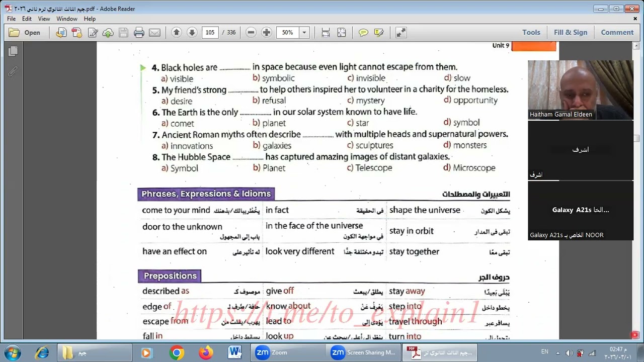Select the Highlight text tool icon

tap(379, 33)
